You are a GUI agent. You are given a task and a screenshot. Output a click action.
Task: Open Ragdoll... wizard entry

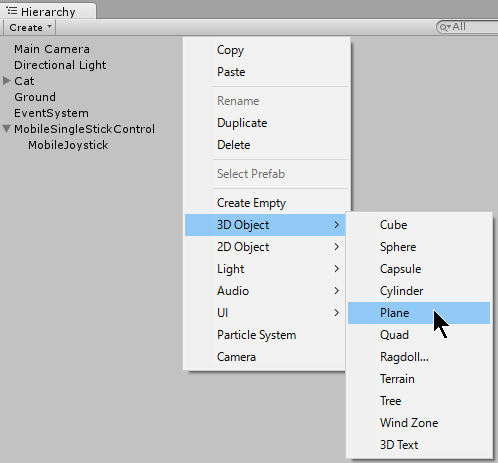(419, 357)
